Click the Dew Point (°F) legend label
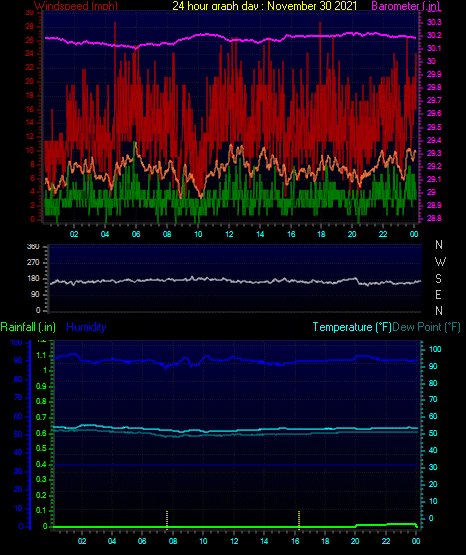The image size is (466, 555). (427, 327)
